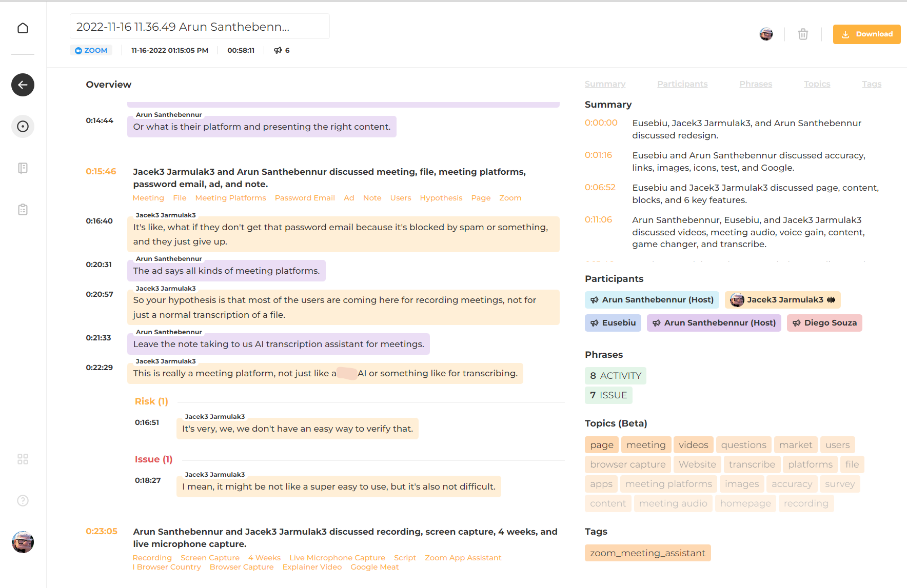The width and height of the screenshot is (907, 588).
Task: Select the 'meeting' topic chip
Action: coord(645,445)
